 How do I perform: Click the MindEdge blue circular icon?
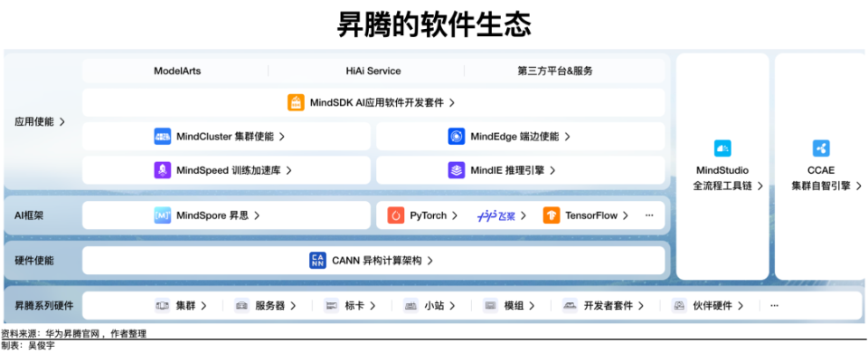coord(456,137)
